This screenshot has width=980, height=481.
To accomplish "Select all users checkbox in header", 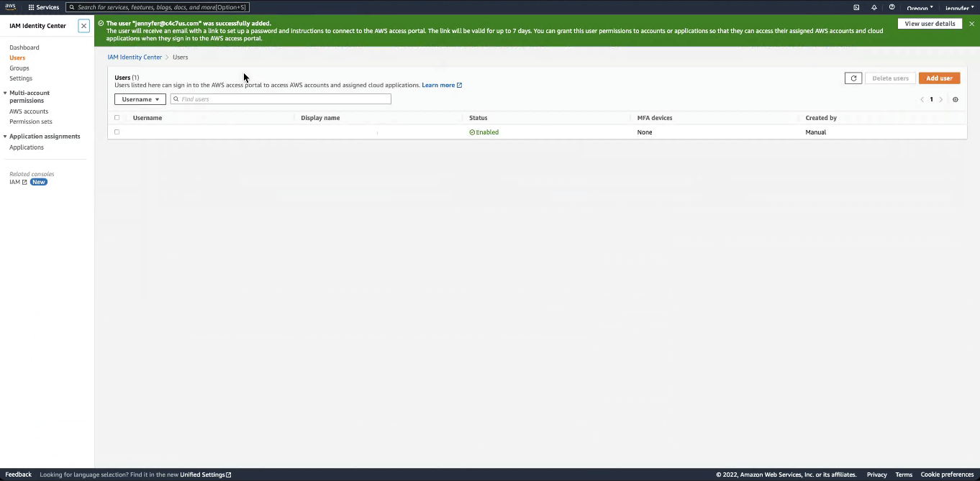I will [117, 118].
